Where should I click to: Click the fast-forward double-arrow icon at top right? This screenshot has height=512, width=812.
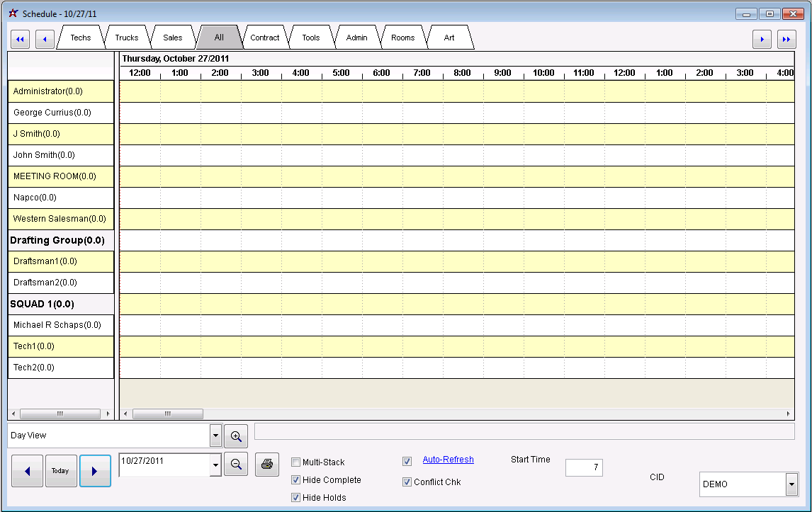[x=786, y=40]
